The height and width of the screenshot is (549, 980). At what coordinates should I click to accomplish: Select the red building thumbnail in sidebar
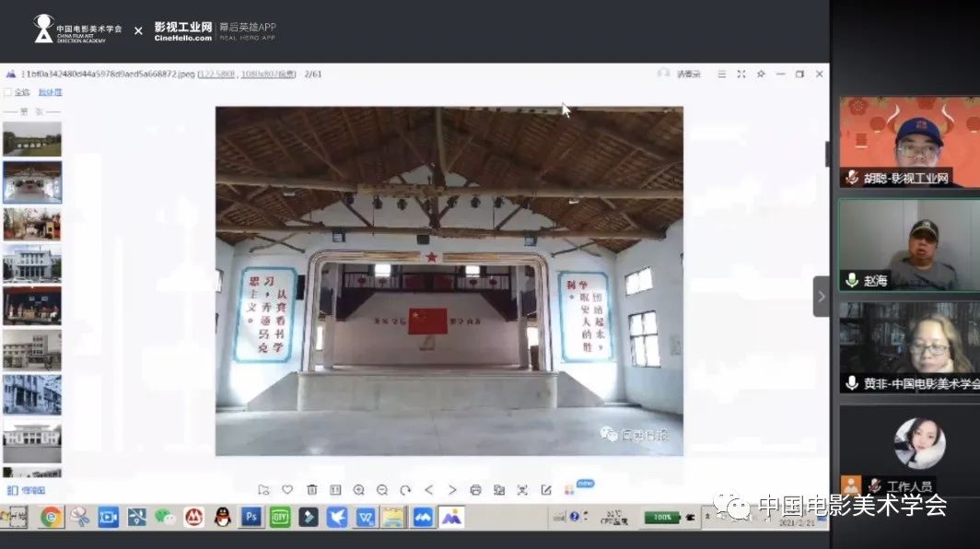(32, 224)
